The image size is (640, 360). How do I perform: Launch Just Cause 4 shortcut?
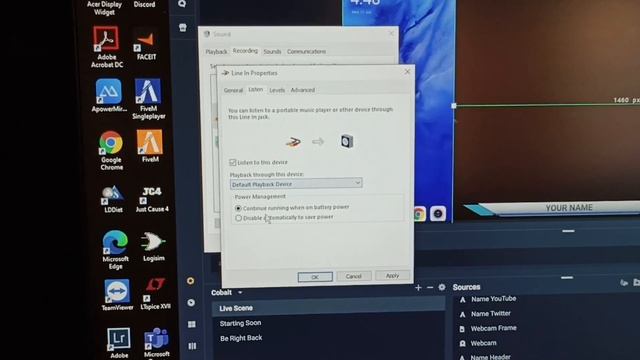(152, 200)
